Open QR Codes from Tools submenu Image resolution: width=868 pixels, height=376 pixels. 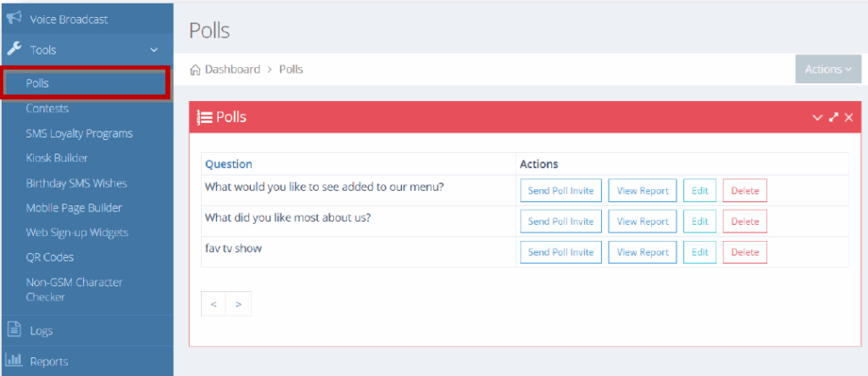pyautogui.click(x=50, y=257)
